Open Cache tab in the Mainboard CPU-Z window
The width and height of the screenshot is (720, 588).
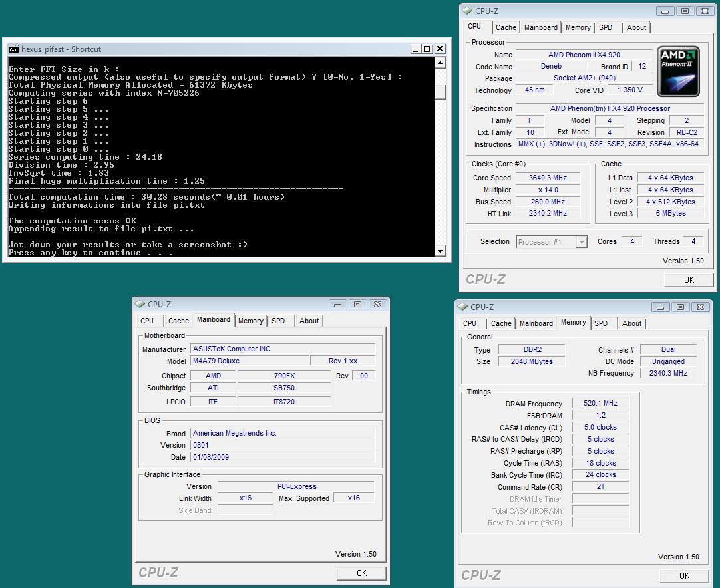tap(178, 321)
